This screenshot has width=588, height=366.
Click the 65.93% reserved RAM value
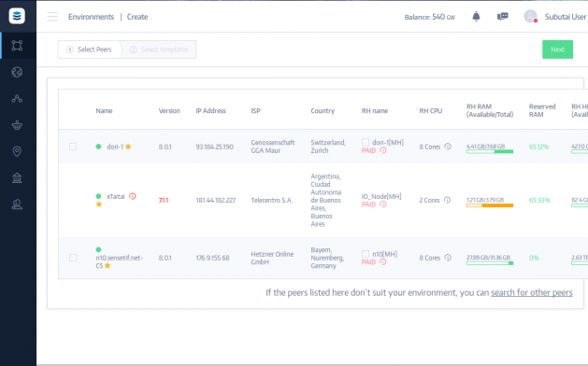point(539,200)
